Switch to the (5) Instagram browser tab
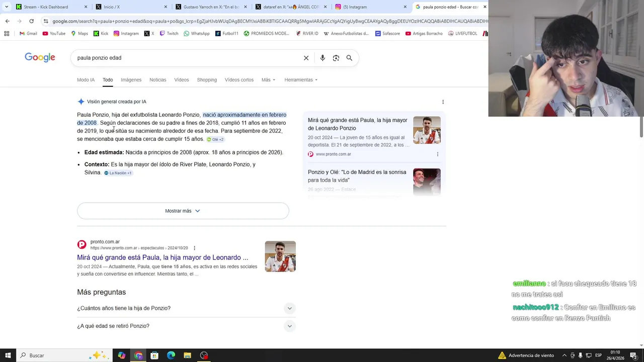 (x=370, y=7)
